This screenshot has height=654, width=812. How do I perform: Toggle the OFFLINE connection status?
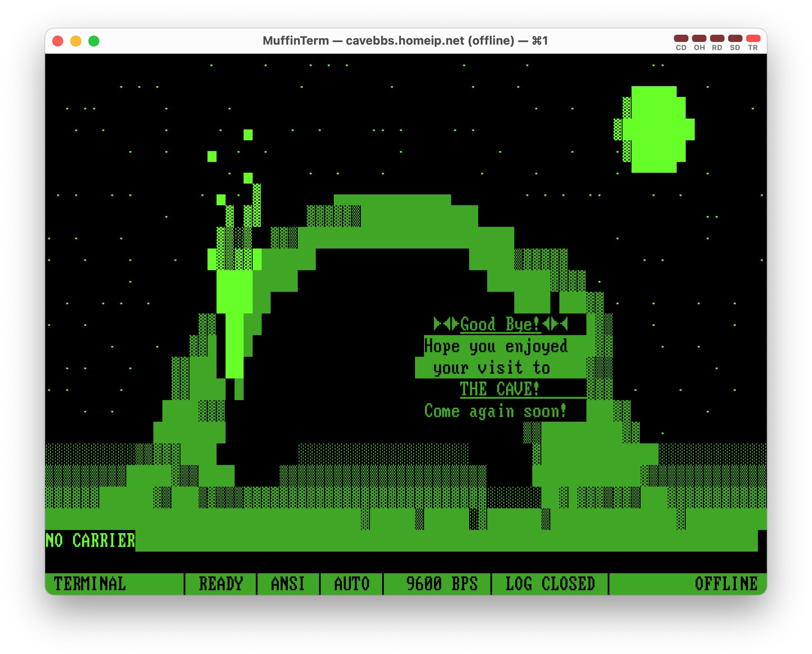click(725, 584)
